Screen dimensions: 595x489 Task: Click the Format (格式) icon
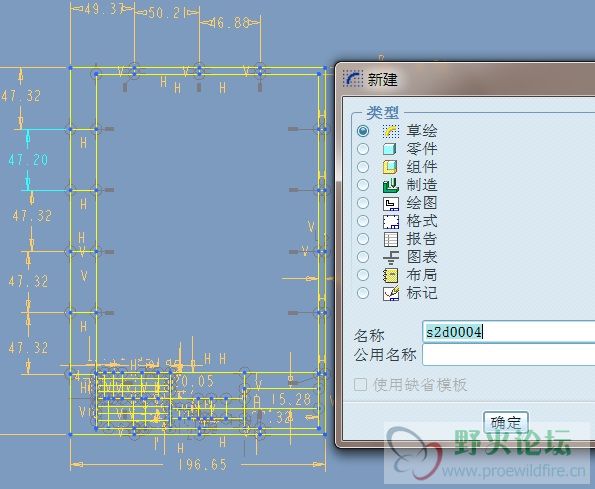pyautogui.click(x=390, y=221)
